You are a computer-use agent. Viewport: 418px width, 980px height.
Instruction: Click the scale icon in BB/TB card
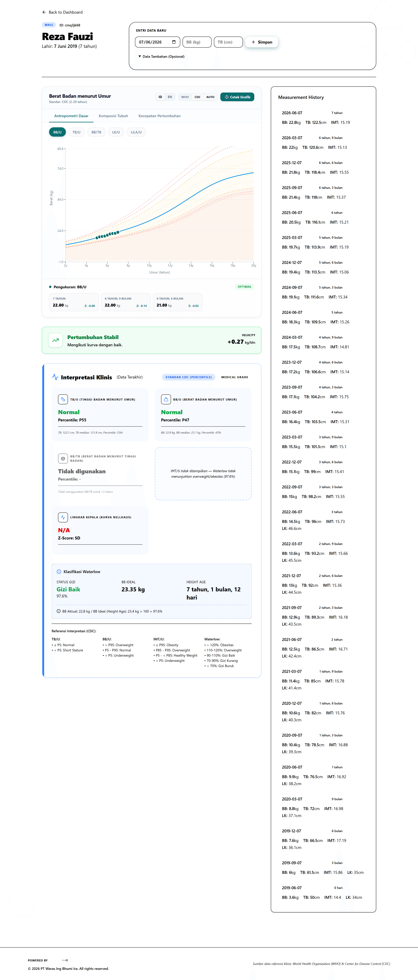click(63, 458)
